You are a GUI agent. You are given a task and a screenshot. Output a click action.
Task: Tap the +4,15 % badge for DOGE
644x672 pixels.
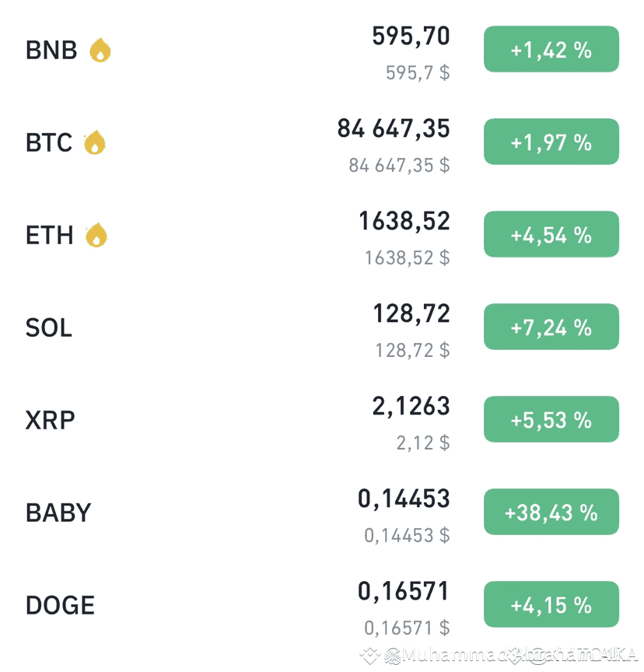[551, 604]
